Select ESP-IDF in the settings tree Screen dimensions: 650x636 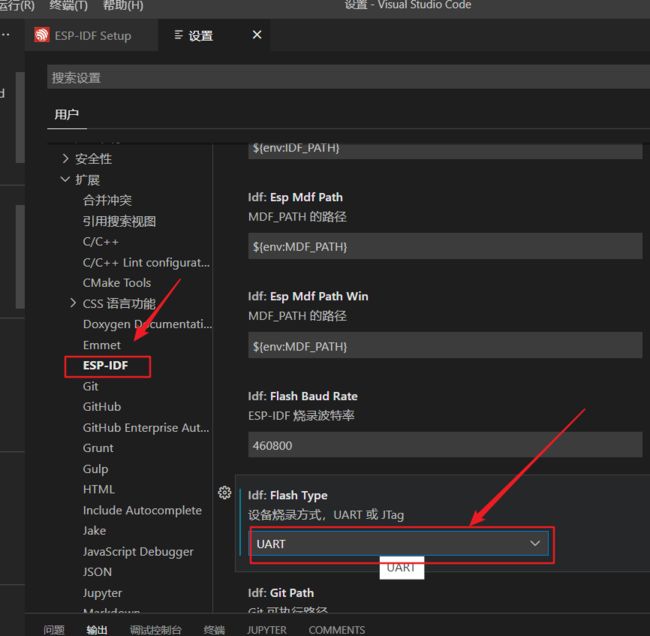click(105, 365)
